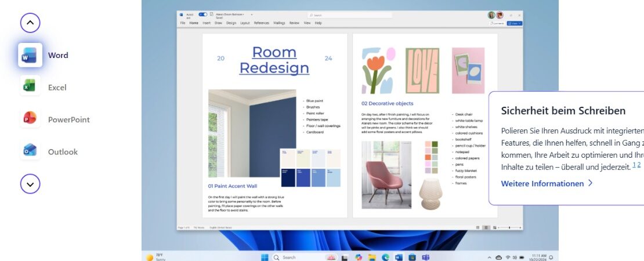Switch to the Design ribbon tab
Viewport: 644px width, 261px height.
[x=231, y=23]
